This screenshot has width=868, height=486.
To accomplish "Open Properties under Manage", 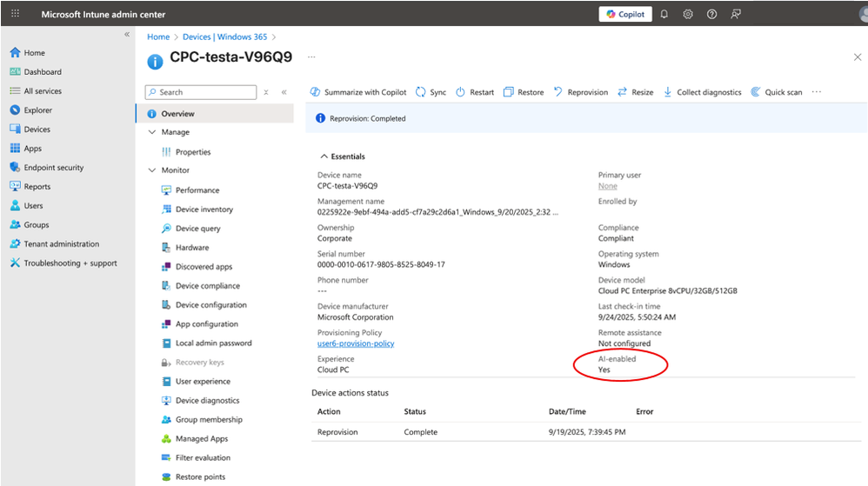I will (186, 151).
